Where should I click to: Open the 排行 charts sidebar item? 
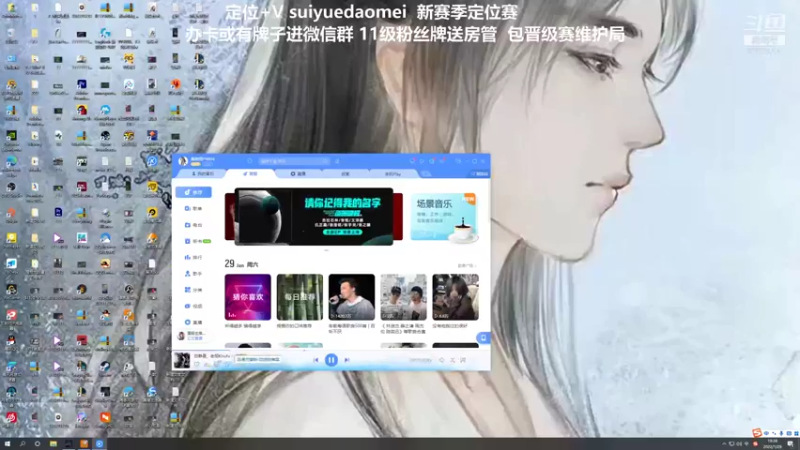point(193,258)
